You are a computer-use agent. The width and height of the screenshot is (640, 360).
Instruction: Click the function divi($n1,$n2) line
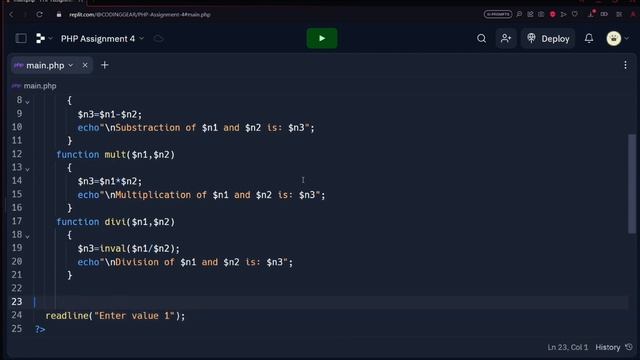tap(116, 222)
